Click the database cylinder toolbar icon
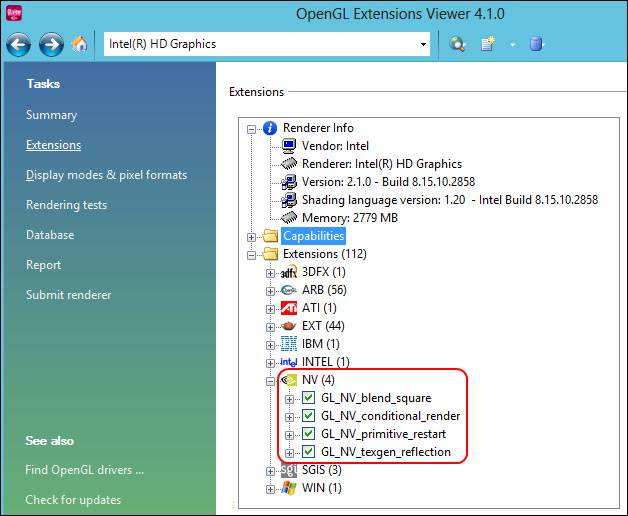 click(537, 44)
